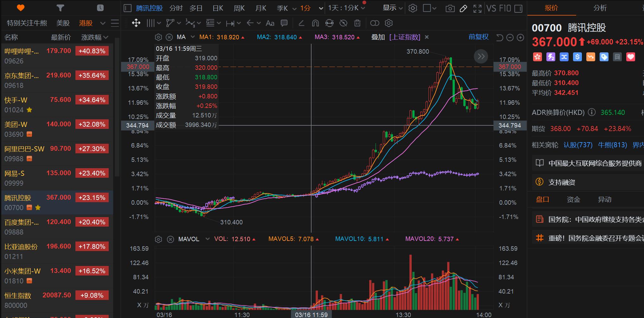Click the heart favorite icon in the quote panel
The width and height of the screenshot is (644, 318).
pos(630,57)
